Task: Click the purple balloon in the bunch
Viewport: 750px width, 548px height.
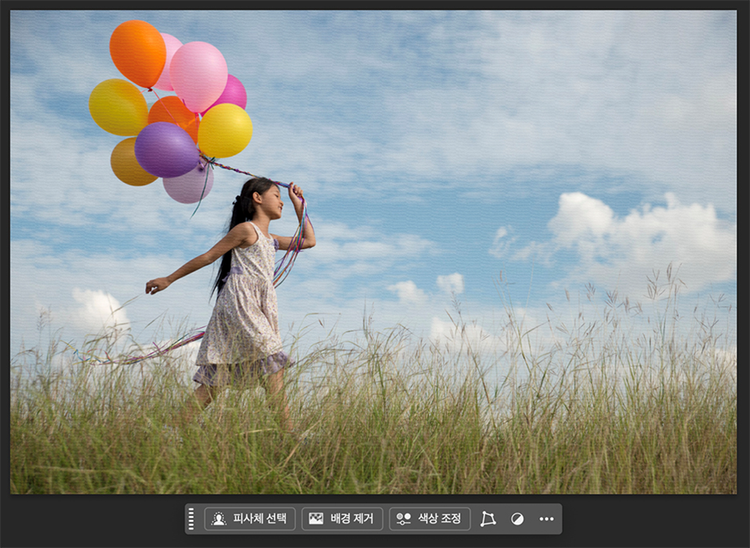Action: (165, 149)
